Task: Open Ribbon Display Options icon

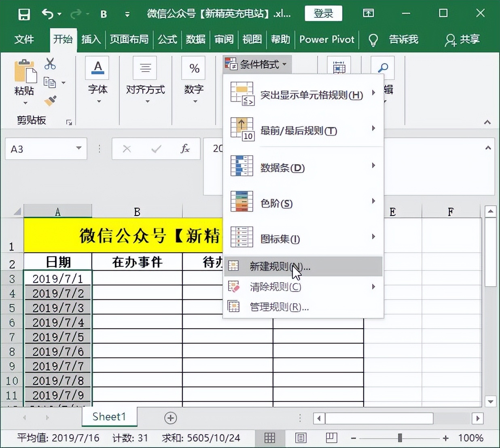Action: pyautogui.click(x=368, y=13)
